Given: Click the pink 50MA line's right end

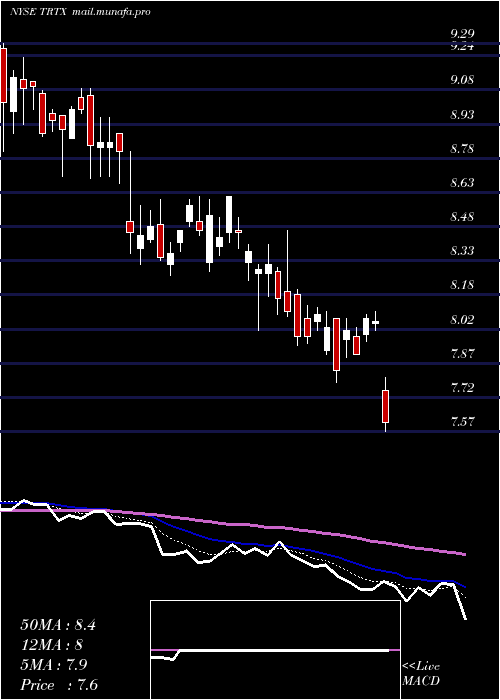Looking at the screenshot, I should coord(464,554).
